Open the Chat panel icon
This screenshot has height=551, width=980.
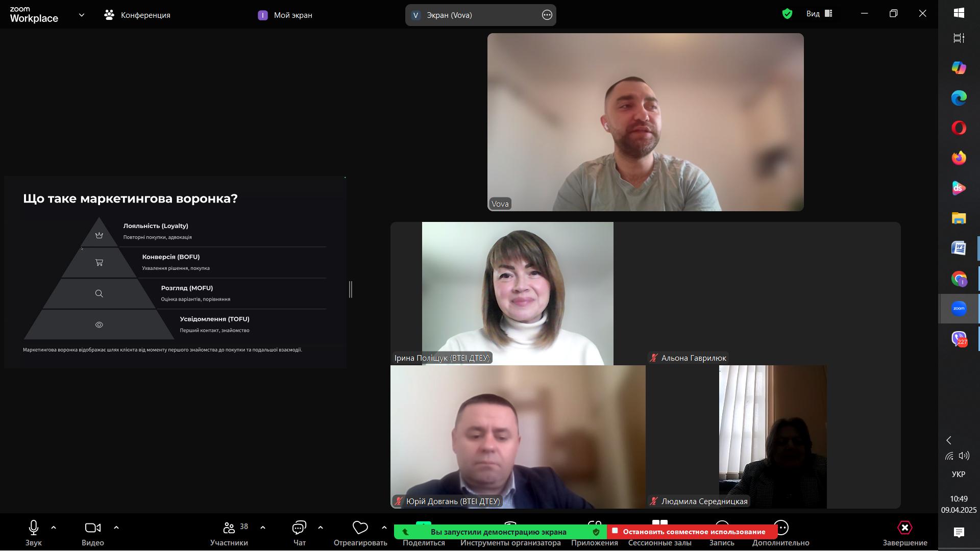point(299,528)
